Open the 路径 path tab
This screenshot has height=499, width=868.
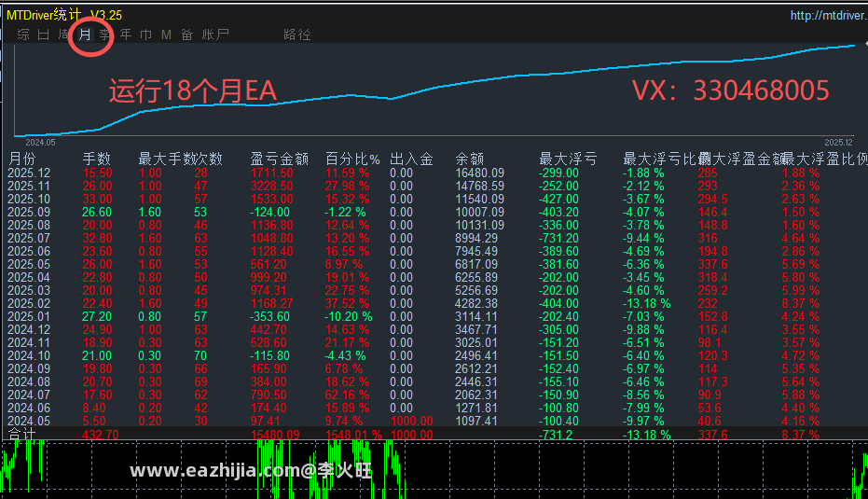tap(297, 35)
